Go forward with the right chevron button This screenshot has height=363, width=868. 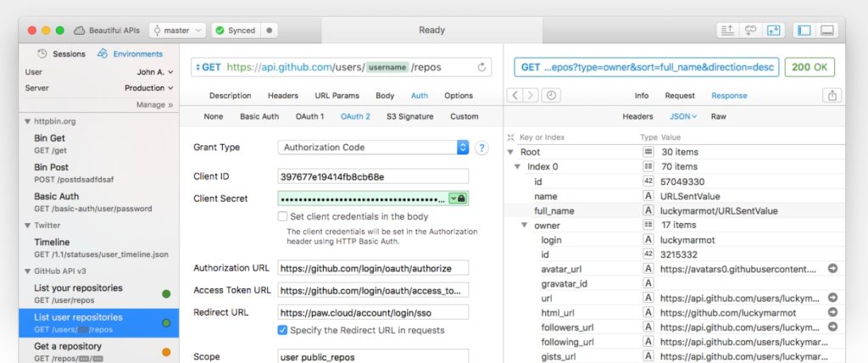pos(531,95)
